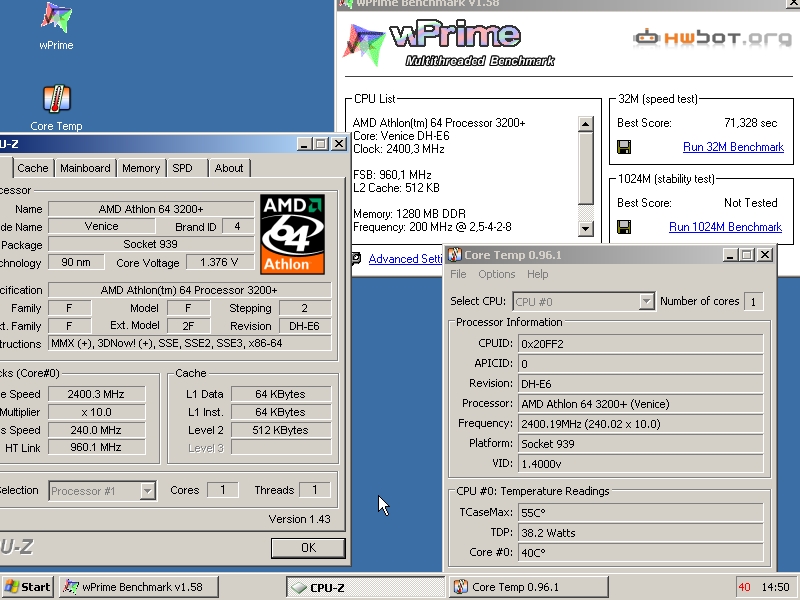Screen dimensions: 800x600
Task: Close the Core Temp window
Action: coord(764,255)
